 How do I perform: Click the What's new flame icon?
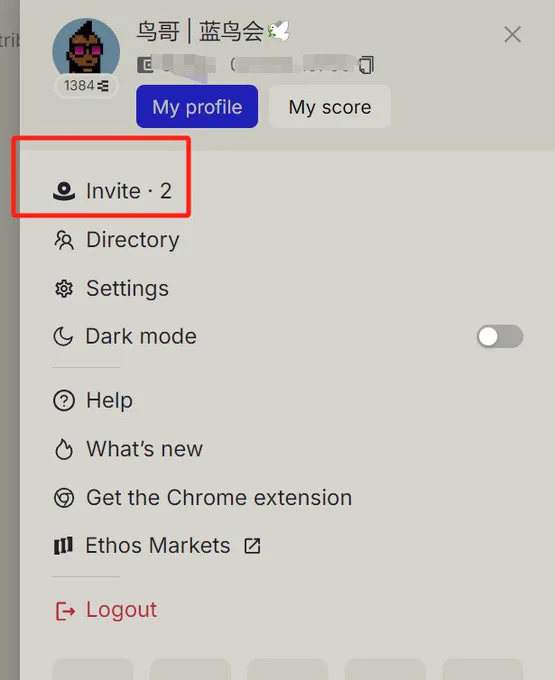[64, 449]
